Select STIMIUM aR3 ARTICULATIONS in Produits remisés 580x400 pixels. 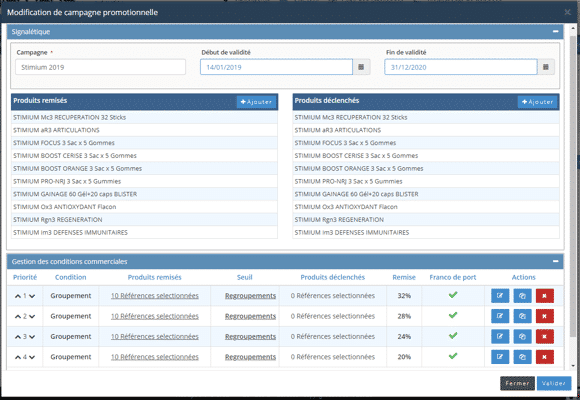pos(144,130)
